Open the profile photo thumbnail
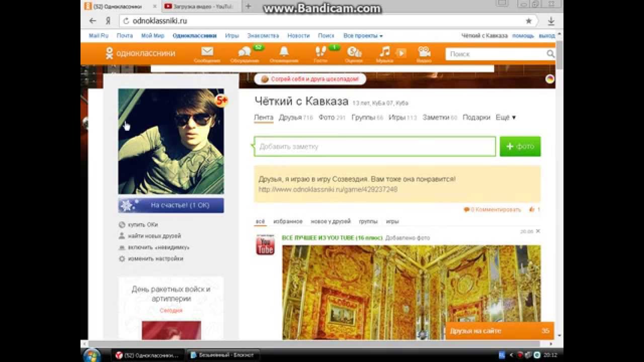Viewport: 644px width, 362px height. point(171,141)
